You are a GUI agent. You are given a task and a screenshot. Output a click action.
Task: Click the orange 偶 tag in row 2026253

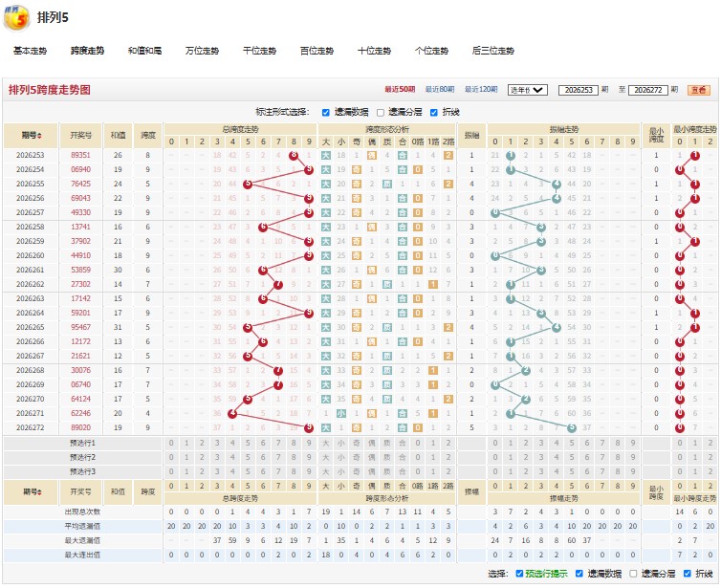tap(372, 156)
